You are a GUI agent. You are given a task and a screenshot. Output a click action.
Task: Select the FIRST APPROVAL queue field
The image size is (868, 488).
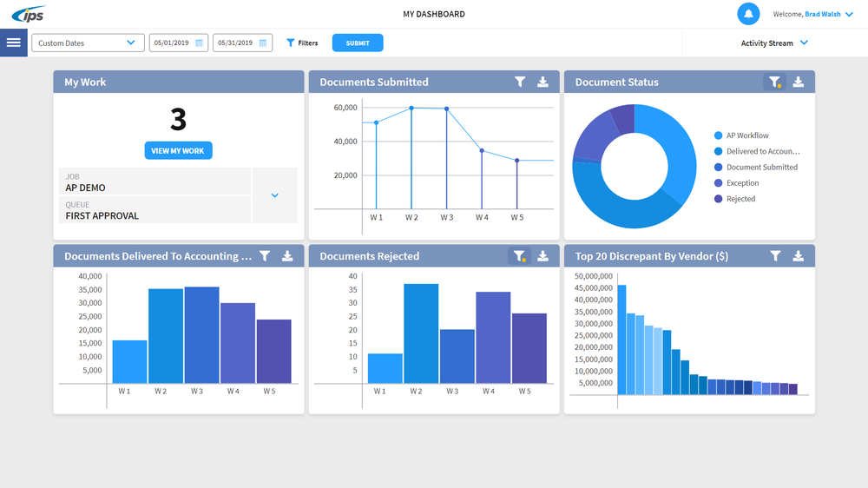(x=155, y=210)
